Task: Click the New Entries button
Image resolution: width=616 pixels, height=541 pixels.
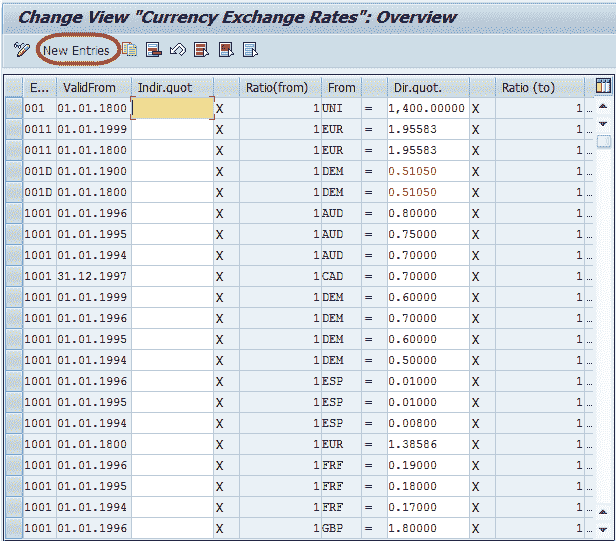Action: 76,50
